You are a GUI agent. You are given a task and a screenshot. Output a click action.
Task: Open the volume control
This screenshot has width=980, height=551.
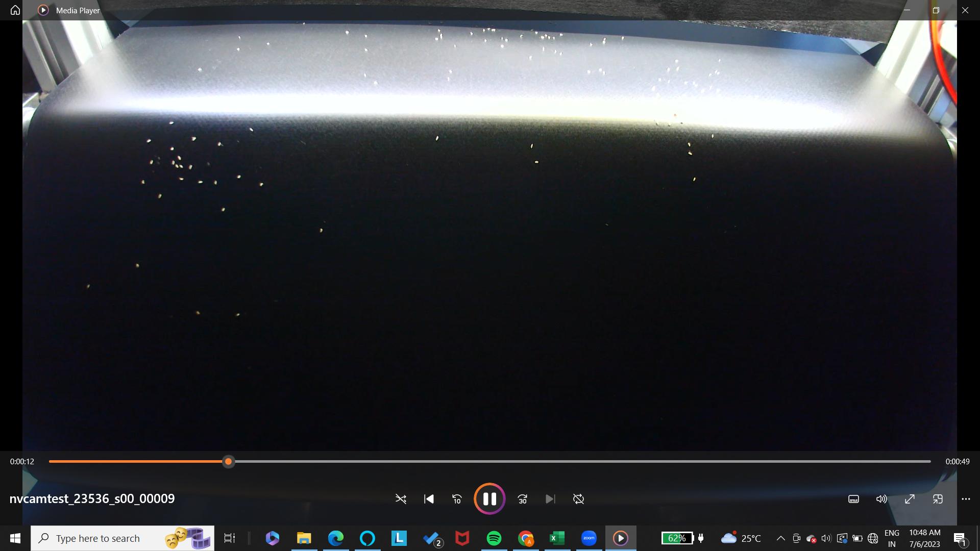pos(881,499)
